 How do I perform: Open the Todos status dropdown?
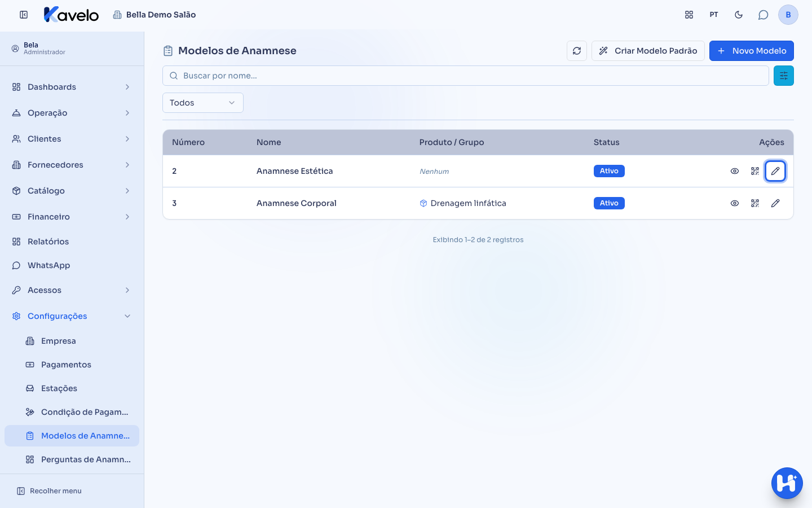tap(203, 103)
